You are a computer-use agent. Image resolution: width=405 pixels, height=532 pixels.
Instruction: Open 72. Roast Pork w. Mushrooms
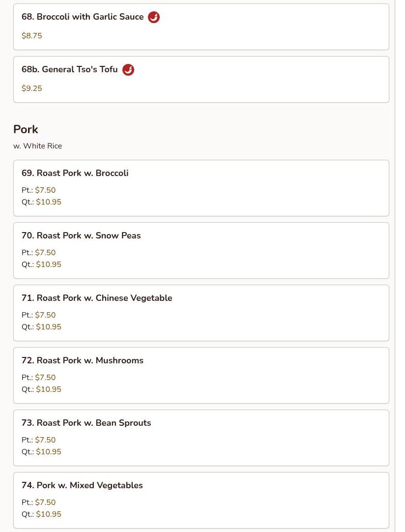click(x=83, y=360)
